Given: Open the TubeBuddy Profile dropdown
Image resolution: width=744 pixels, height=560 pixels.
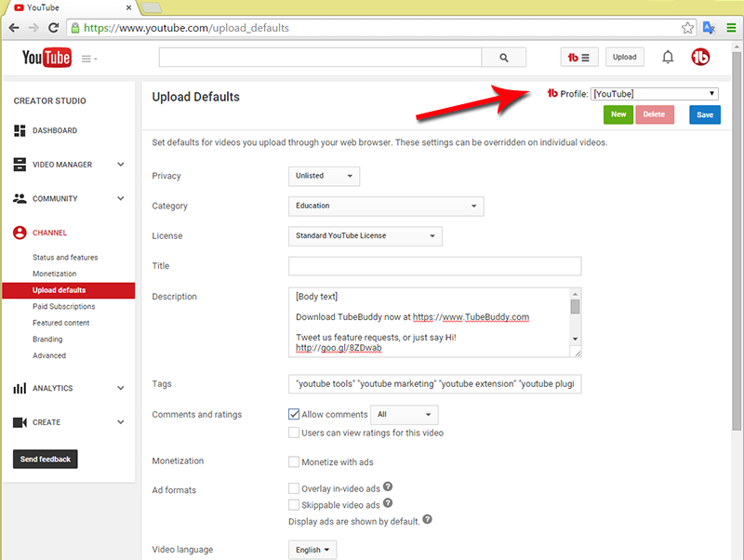Looking at the screenshot, I should 655,93.
